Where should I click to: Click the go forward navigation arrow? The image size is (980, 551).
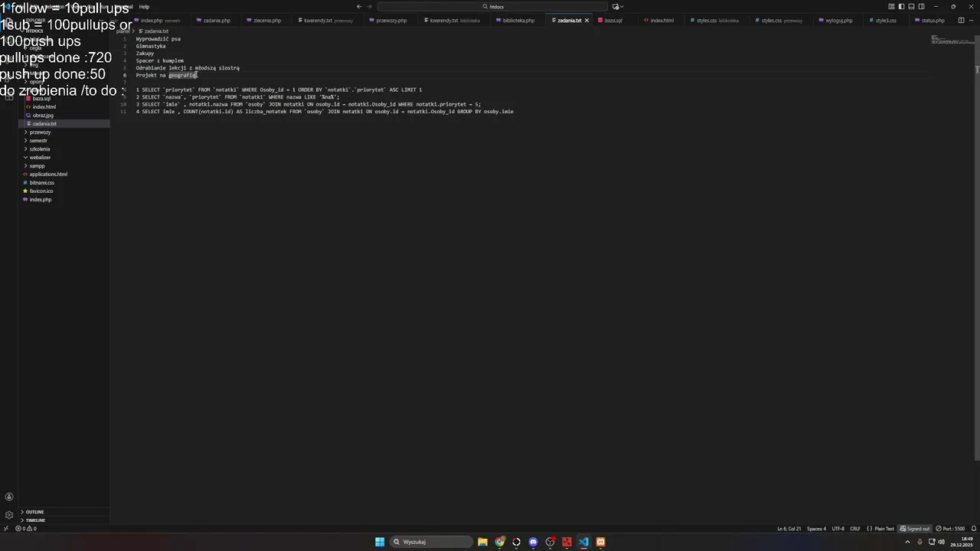tap(369, 7)
